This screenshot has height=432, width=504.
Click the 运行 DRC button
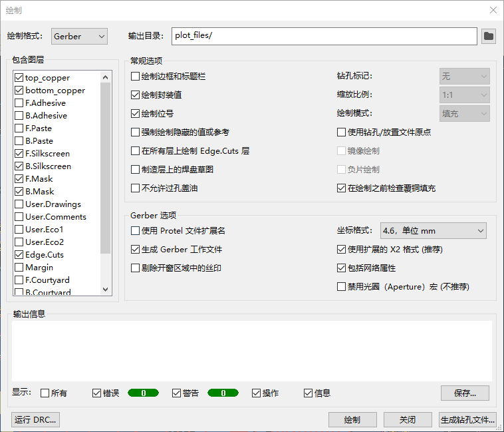pos(36,420)
